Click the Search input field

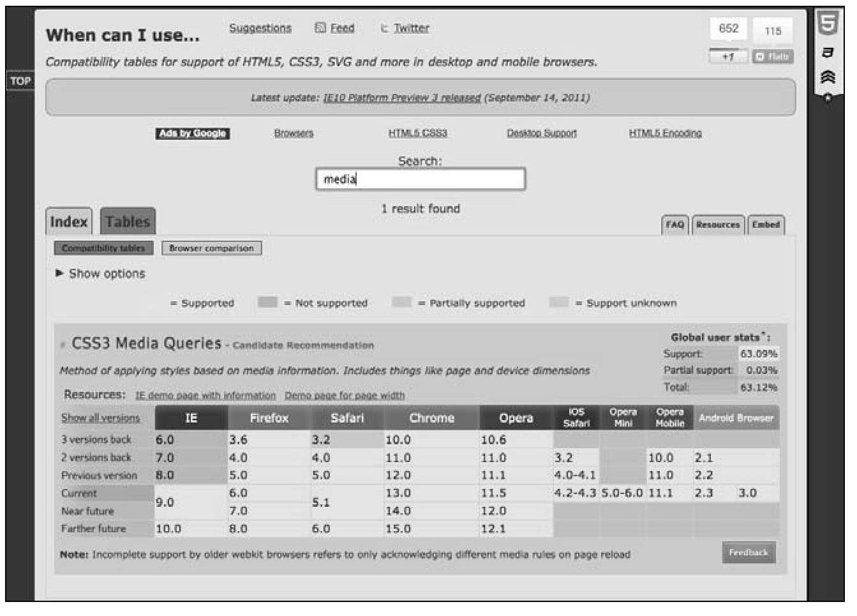(421, 179)
